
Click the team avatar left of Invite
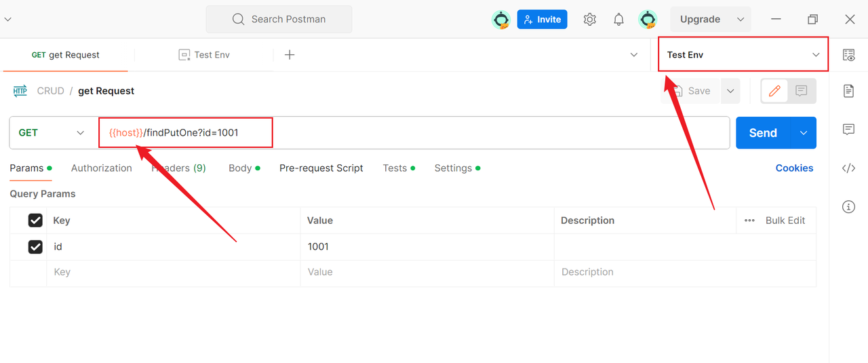coord(501,20)
